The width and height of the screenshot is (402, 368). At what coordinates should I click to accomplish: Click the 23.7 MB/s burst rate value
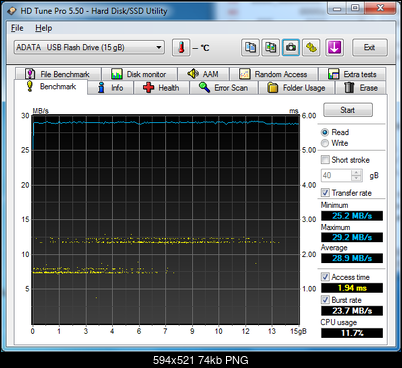click(352, 311)
